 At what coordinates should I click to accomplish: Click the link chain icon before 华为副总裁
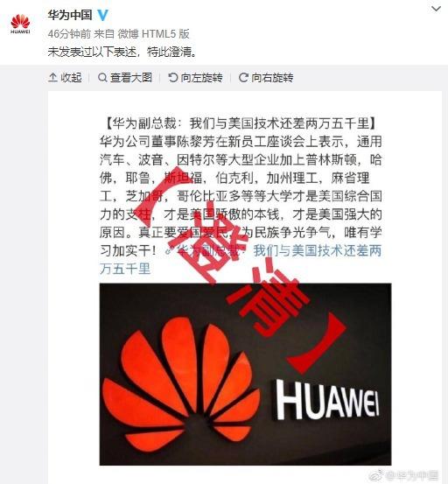point(170,251)
